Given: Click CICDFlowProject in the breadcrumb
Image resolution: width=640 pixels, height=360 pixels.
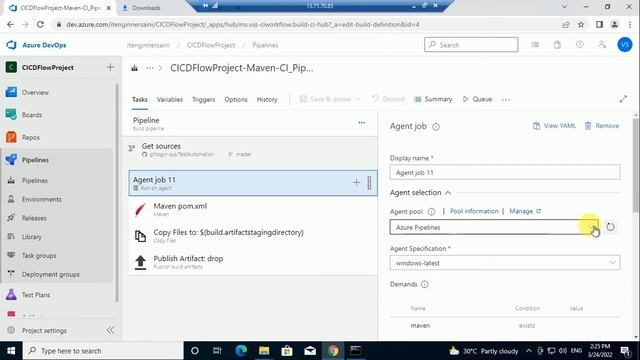Looking at the screenshot, I should (x=211, y=45).
